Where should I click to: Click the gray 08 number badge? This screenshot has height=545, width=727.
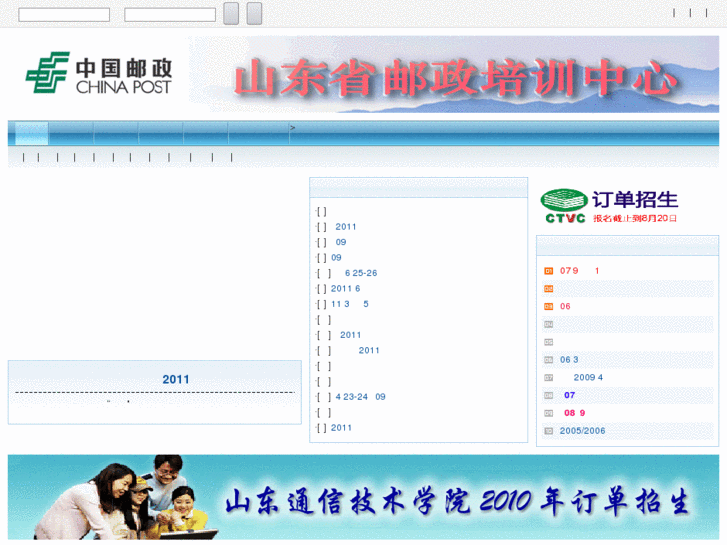point(548,396)
